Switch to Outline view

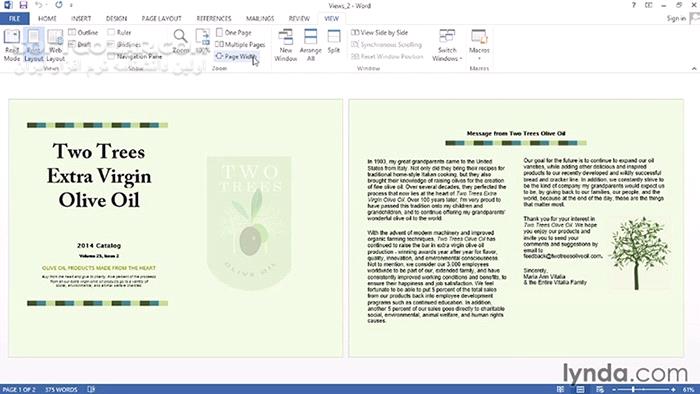[x=83, y=32]
